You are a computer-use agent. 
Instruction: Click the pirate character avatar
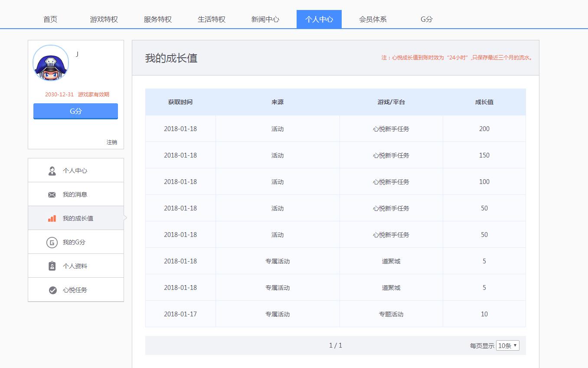[x=51, y=63]
